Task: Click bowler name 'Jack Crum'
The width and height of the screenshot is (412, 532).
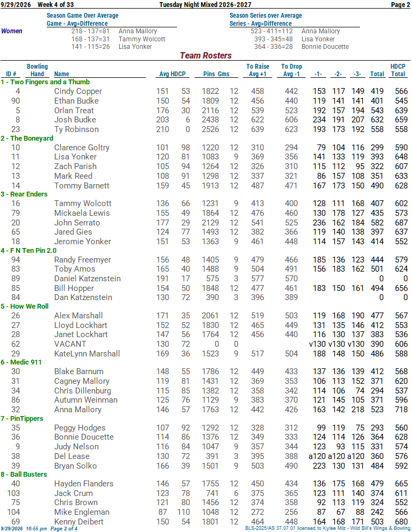Action: click(x=73, y=493)
